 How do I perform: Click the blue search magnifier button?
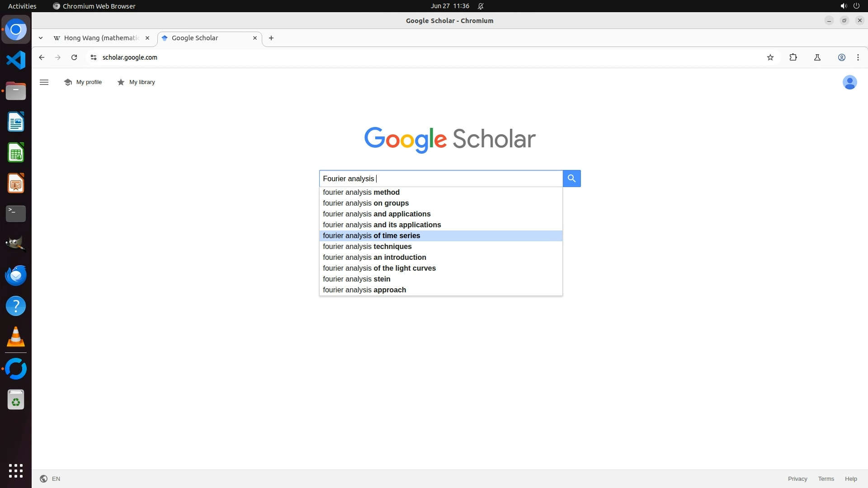click(x=571, y=178)
